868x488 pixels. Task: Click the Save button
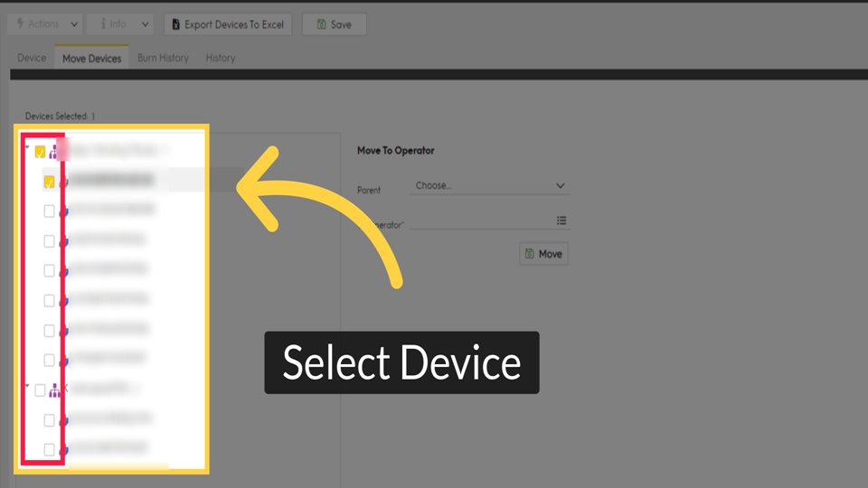pos(334,24)
